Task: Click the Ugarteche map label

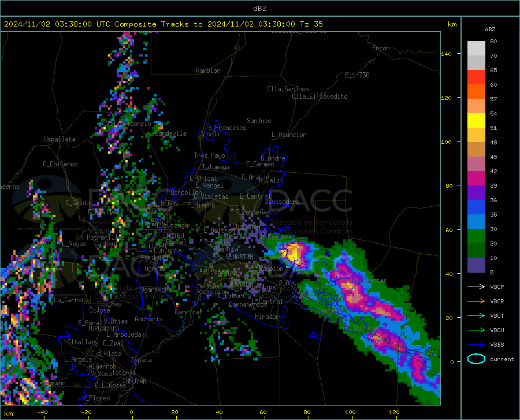Action: point(156,289)
